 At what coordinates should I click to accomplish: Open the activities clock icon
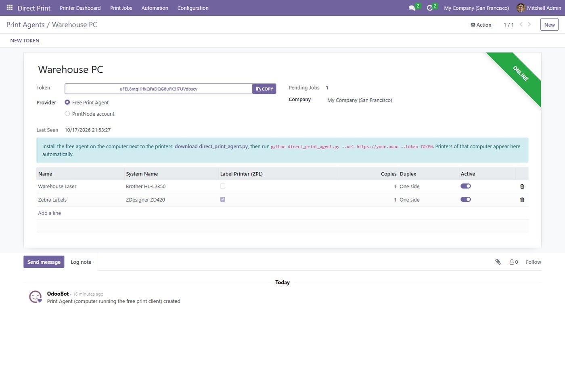(430, 8)
